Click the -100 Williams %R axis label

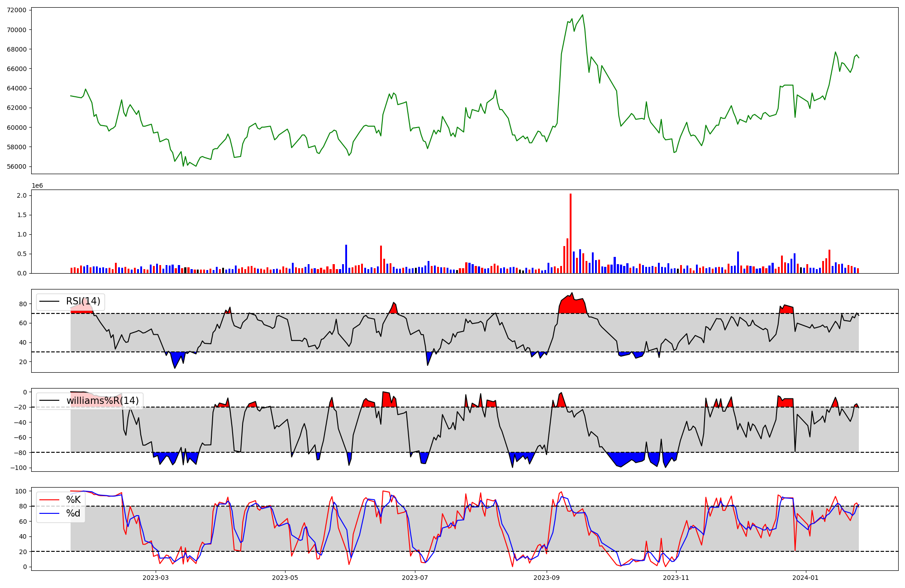click(x=18, y=468)
